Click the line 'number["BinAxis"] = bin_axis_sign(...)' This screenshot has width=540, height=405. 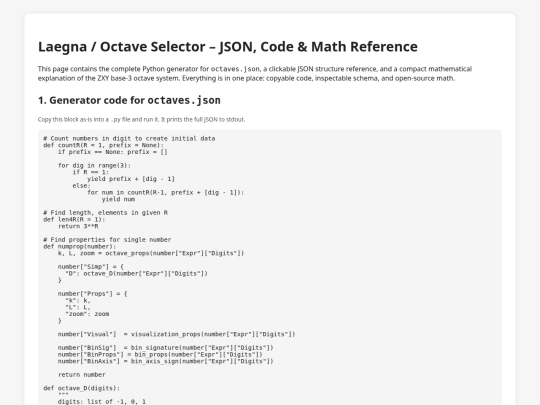[x=166, y=361]
